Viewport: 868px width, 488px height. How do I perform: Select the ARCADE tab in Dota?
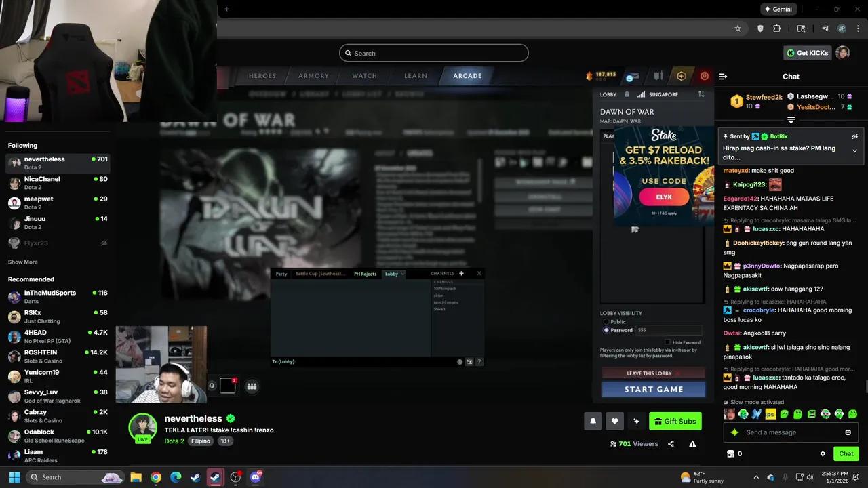click(467, 76)
